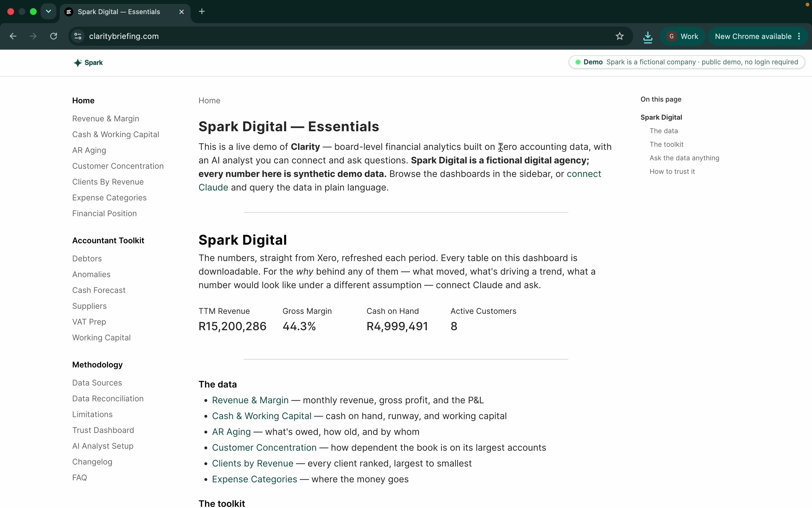
Task: Open Cash & Working Capital link in data list
Action: click(262, 416)
